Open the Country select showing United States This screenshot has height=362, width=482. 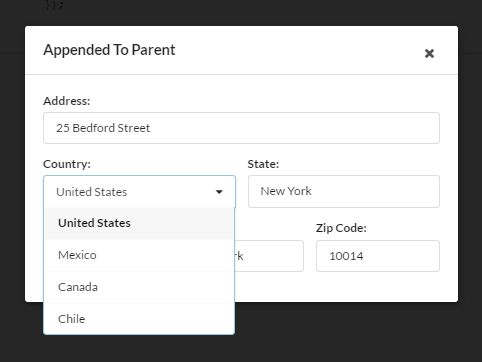coord(139,192)
